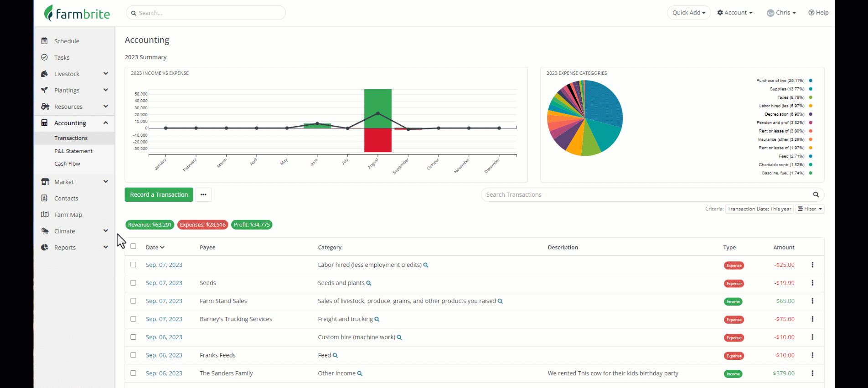Image resolution: width=868 pixels, height=388 pixels.
Task: Click magnifier beside Freight and trucking
Action: [377, 319]
